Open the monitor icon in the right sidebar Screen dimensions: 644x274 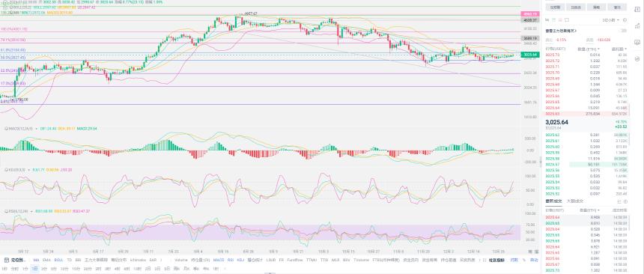[x=637, y=42]
